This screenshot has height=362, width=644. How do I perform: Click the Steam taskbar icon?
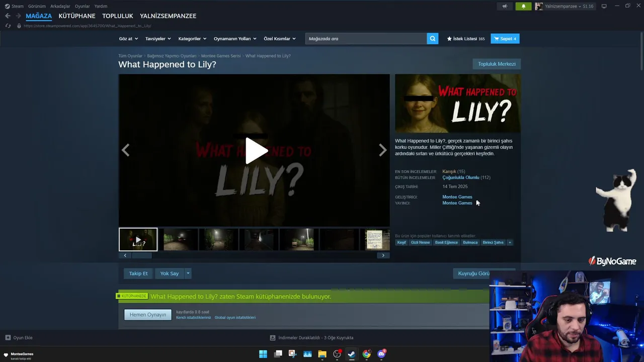[352, 354]
